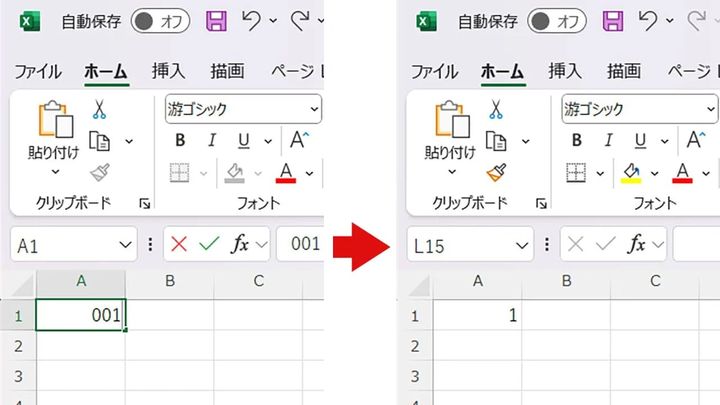Click the Copy icon in the right window

495,141
